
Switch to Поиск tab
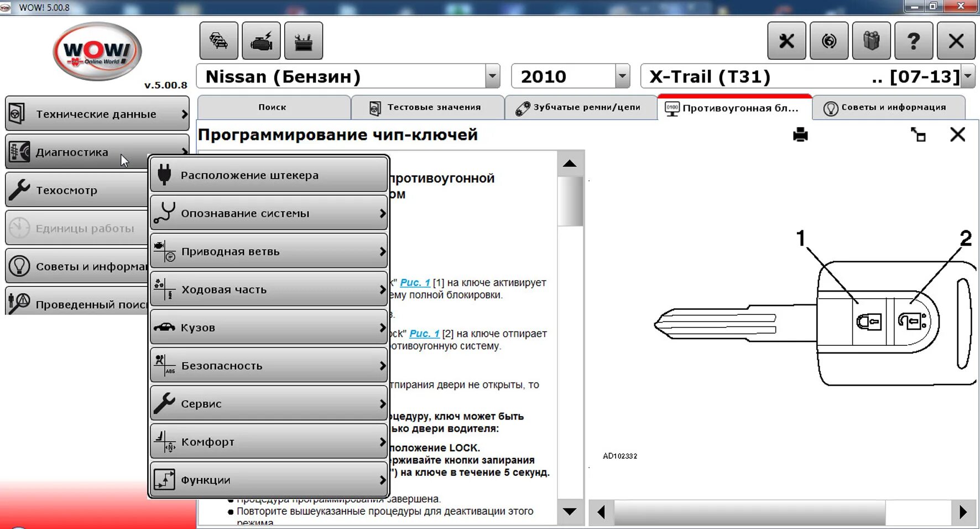[x=274, y=107]
